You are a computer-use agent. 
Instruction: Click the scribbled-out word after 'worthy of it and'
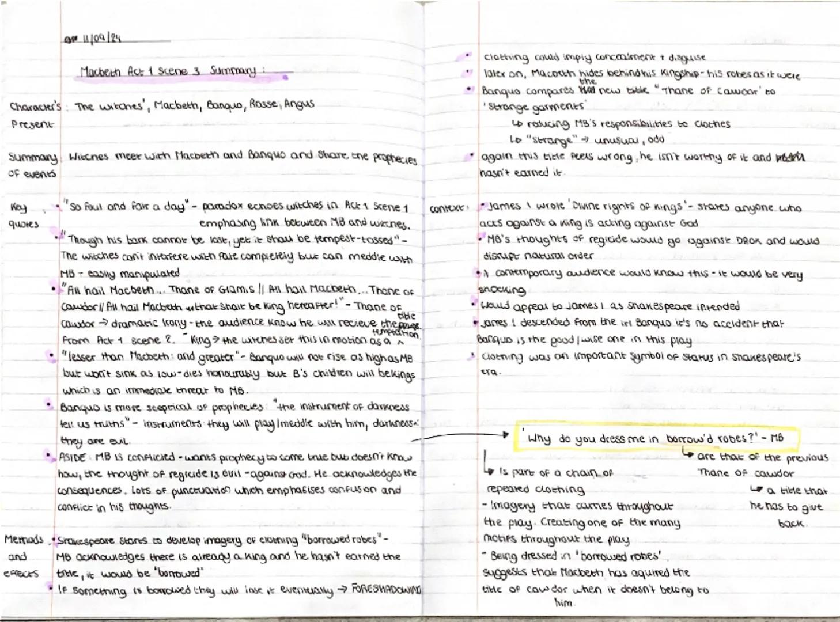789,154
